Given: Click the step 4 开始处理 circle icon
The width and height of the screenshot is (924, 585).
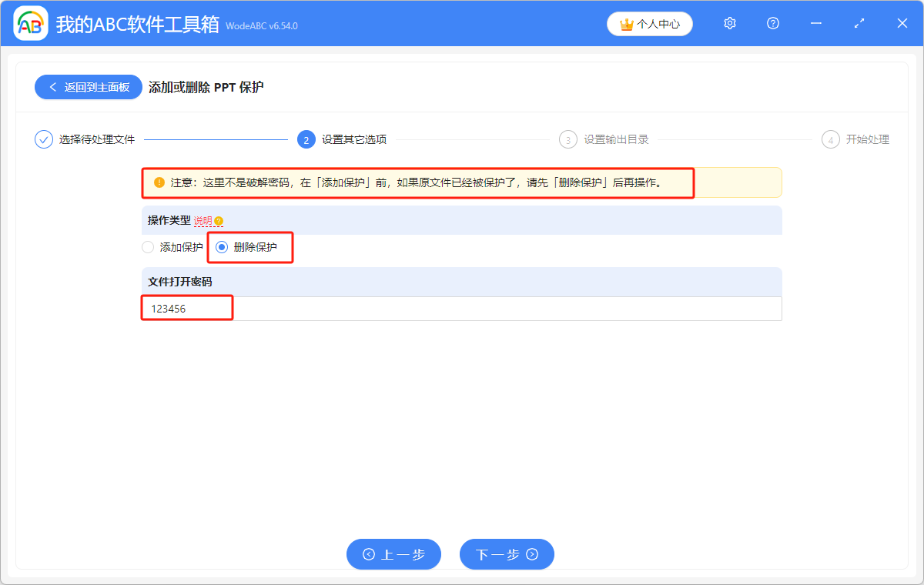Looking at the screenshot, I should (x=830, y=139).
